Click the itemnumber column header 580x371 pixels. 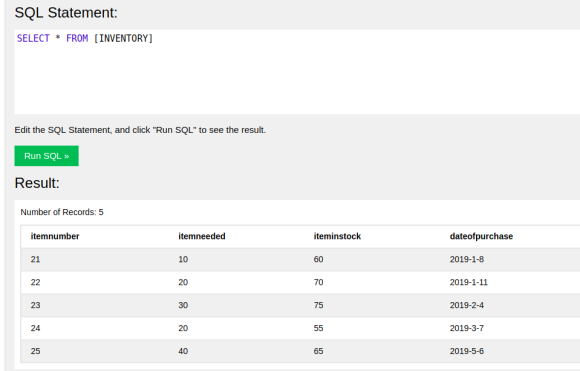[55, 236]
